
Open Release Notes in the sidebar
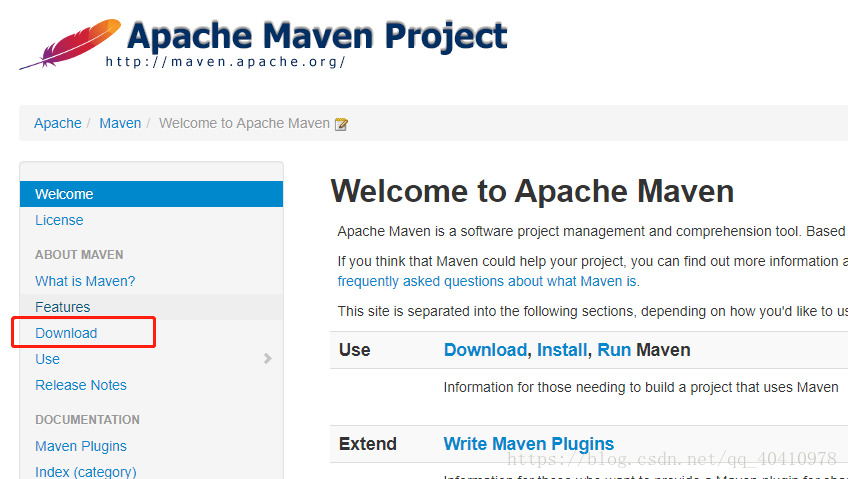81,385
